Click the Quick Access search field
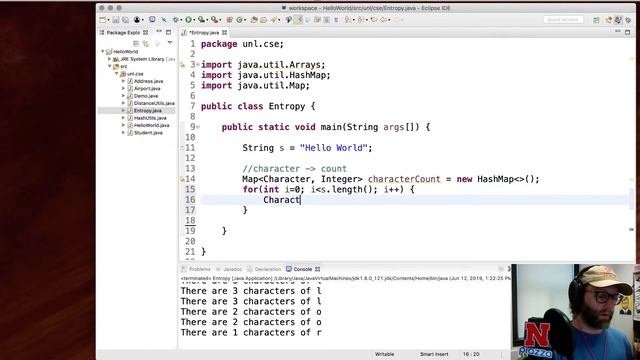Viewport: 640px width, 360px height. (563, 20)
